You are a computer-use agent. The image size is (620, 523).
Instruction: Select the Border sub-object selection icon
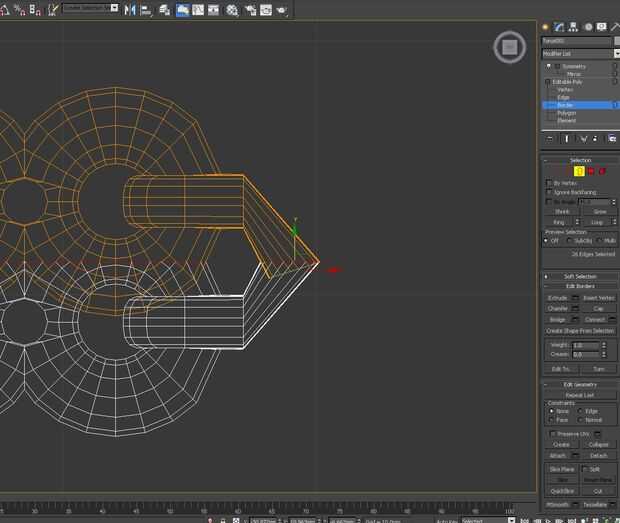(579, 171)
